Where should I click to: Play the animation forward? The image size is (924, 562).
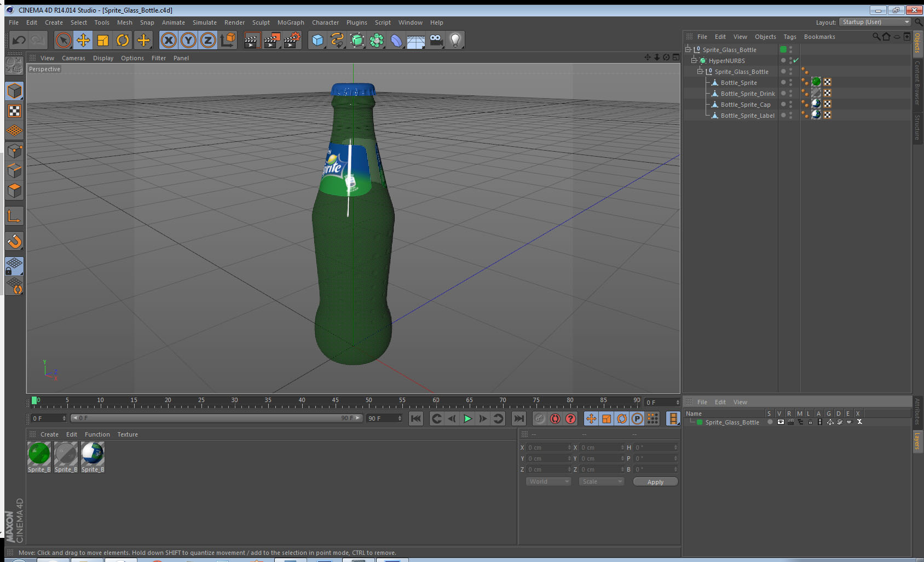point(467,418)
